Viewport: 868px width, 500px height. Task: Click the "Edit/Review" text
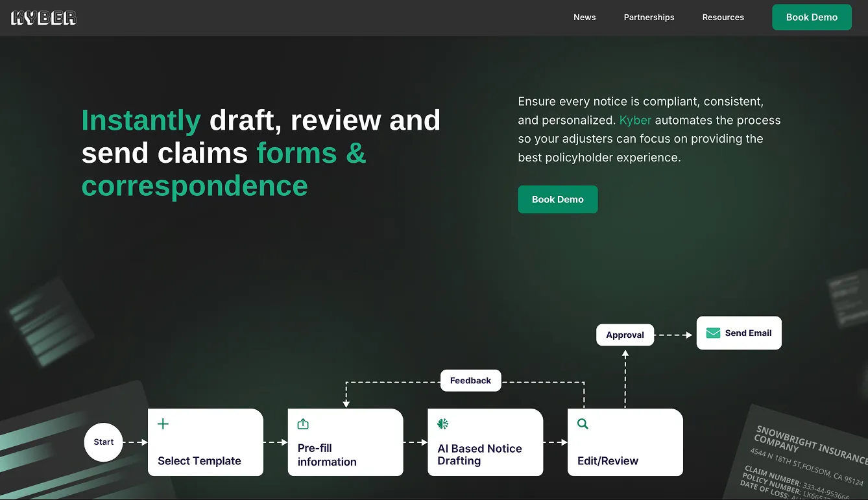[x=608, y=461]
